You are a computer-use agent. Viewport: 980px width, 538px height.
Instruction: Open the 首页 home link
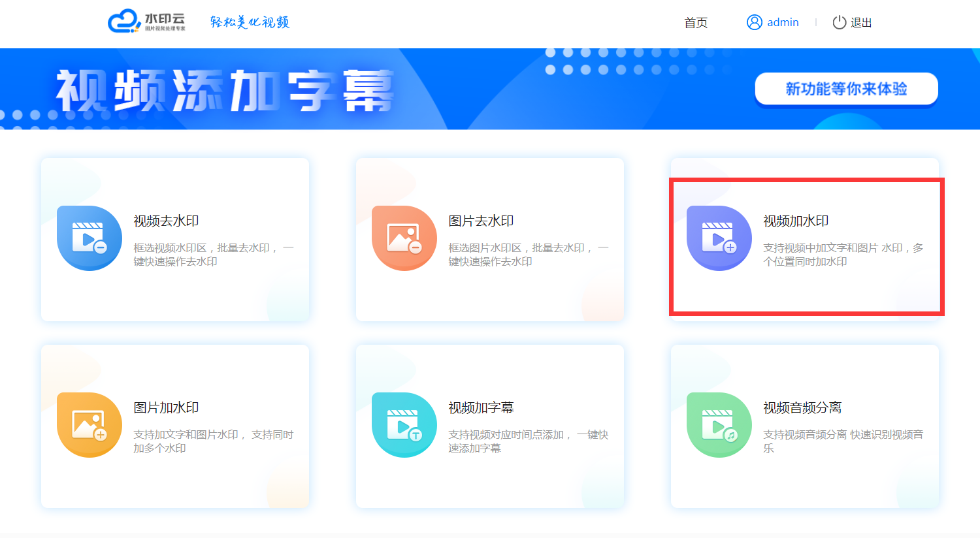(696, 23)
